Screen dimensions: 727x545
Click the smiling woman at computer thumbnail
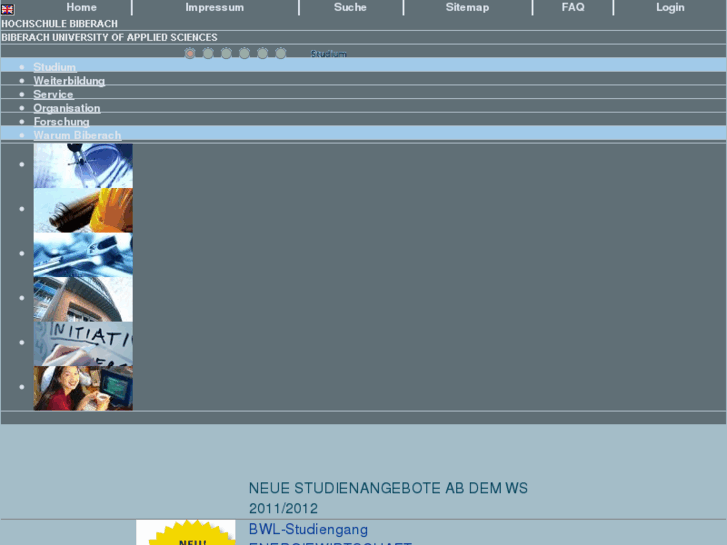(83, 388)
